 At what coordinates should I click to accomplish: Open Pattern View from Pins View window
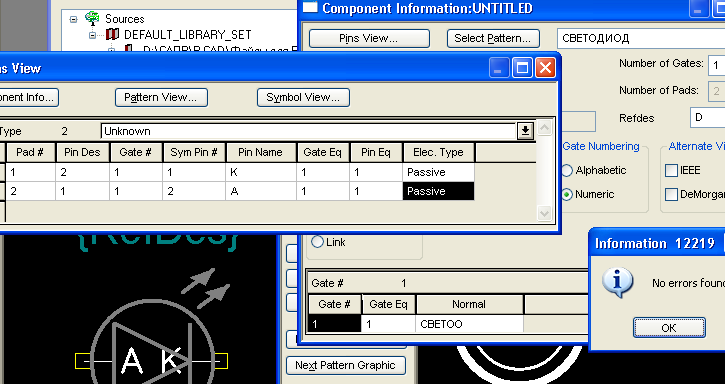161,98
